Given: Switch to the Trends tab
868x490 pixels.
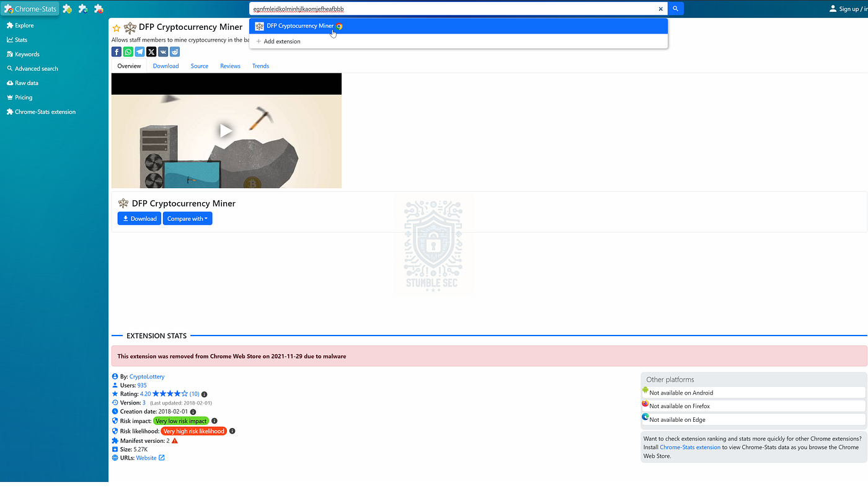Looking at the screenshot, I should click(260, 66).
